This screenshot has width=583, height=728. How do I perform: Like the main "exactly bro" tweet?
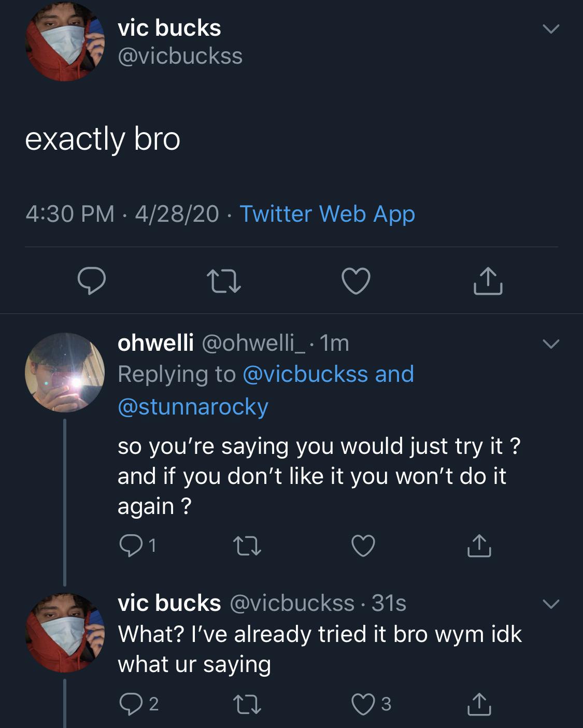click(356, 281)
